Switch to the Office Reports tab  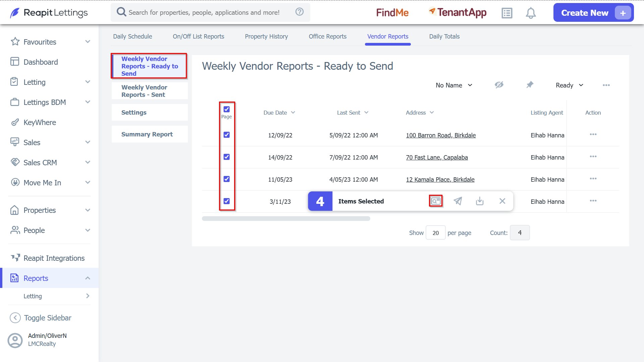[x=328, y=37]
